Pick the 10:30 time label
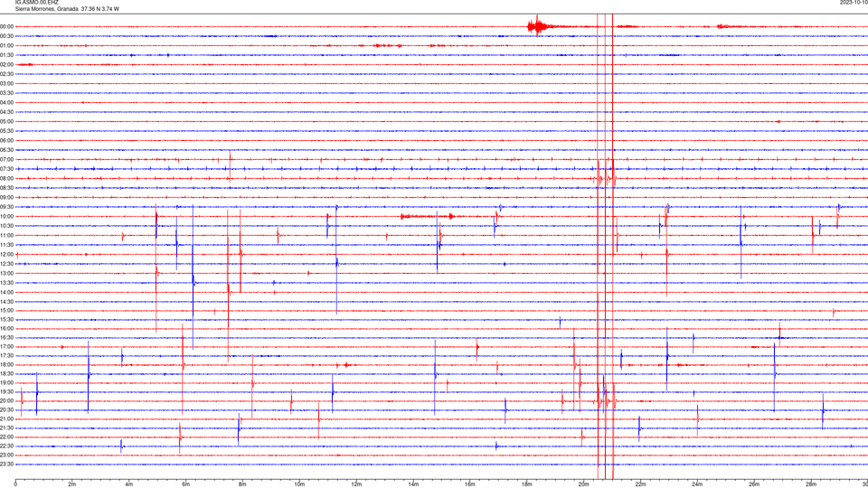 coord(6,226)
